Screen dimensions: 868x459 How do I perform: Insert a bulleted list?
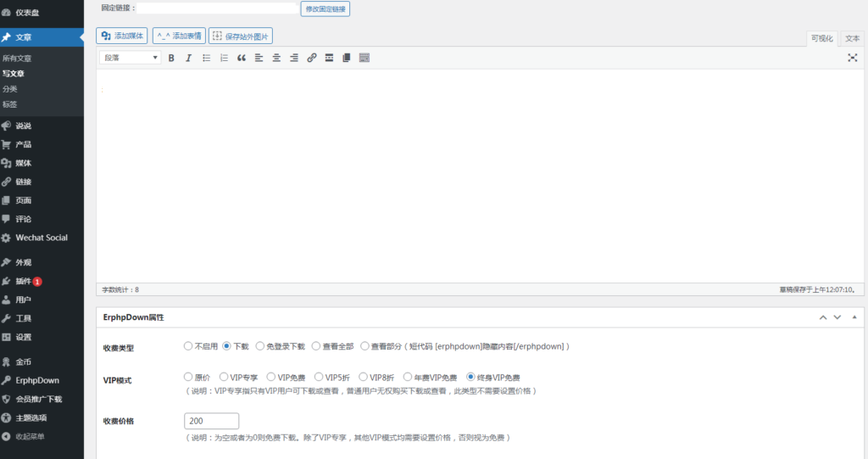tap(207, 58)
